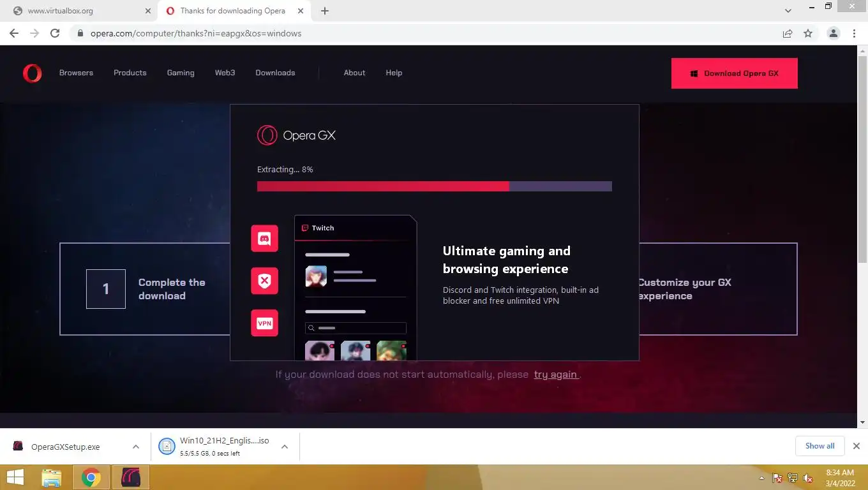Screen dimensions: 868x490
Task: Reload the current page
Action: pyautogui.click(x=55, y=33)
